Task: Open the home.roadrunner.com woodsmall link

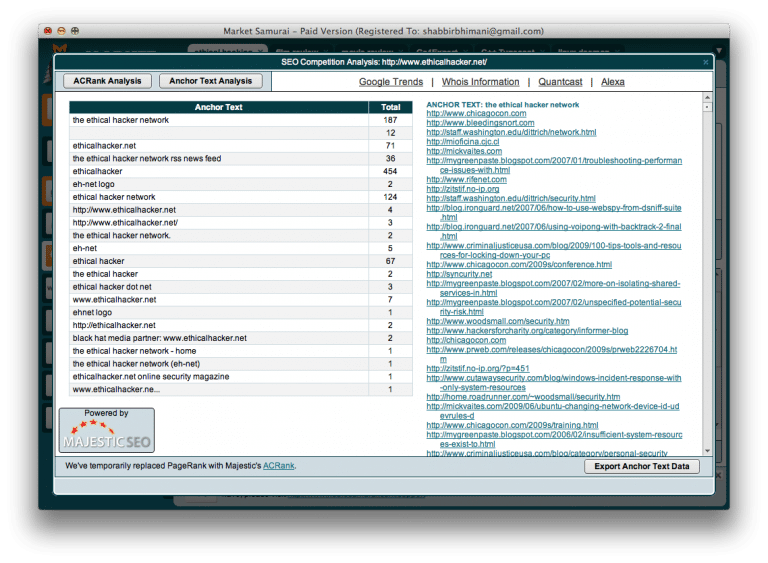Action: pyautogui.click(x=523, y=397)
